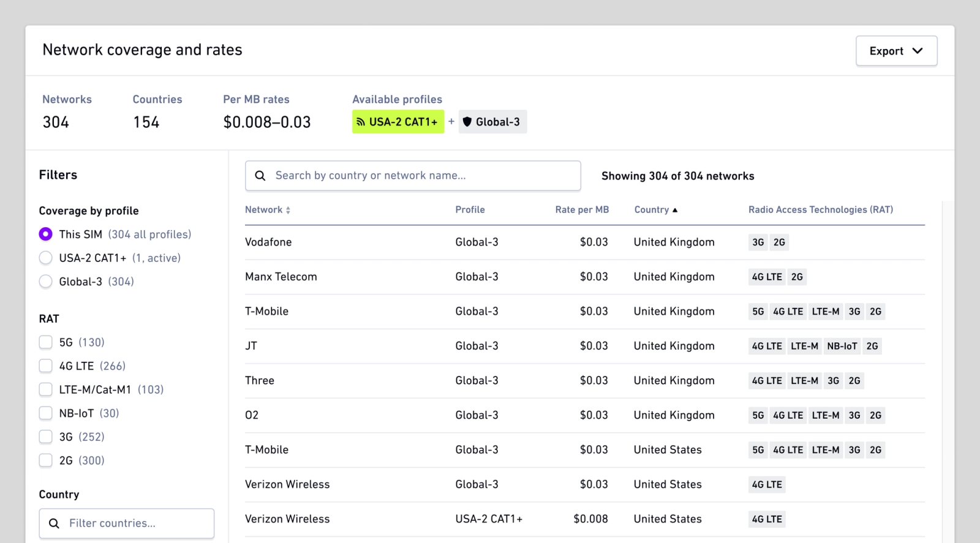Click the Networks count 304
This screenshot has width=980, height=543.
click(x=56, y=122)
